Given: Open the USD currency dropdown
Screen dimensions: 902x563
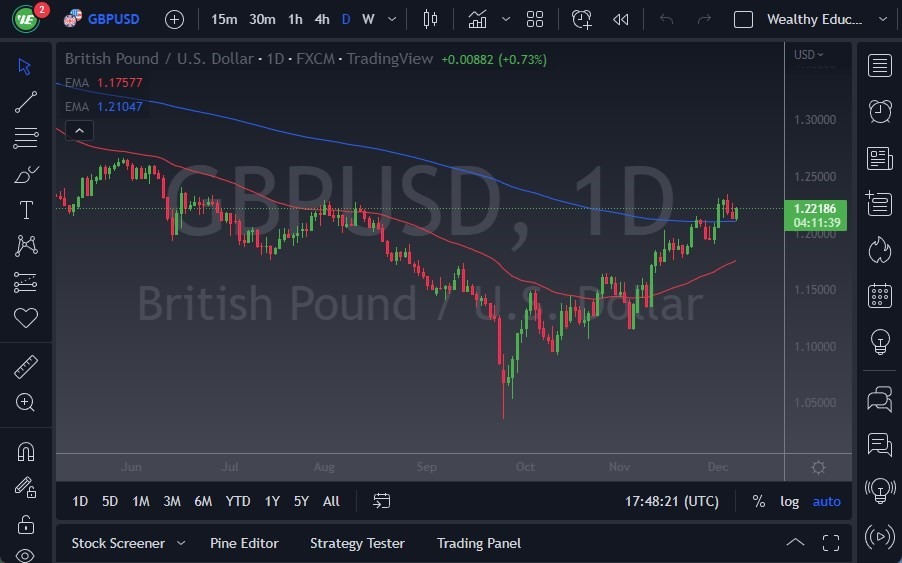Looking at the screenshot, I should point(808,55).
